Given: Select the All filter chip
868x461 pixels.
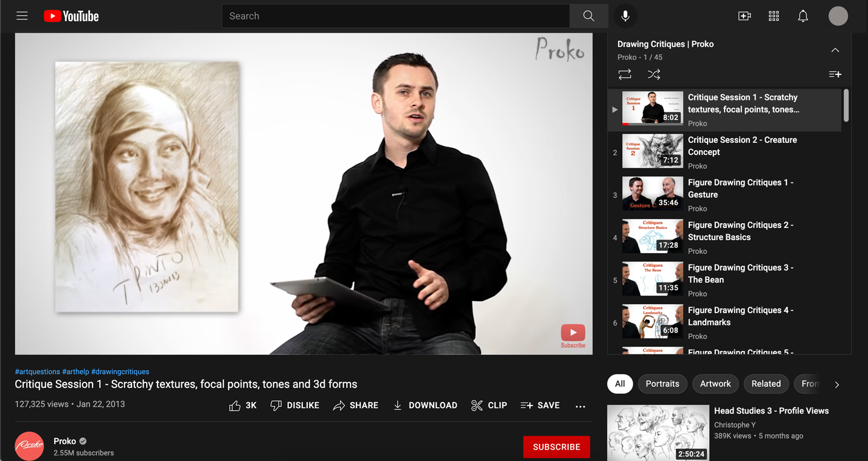Looking at the screenshot, I should [620, 384].
